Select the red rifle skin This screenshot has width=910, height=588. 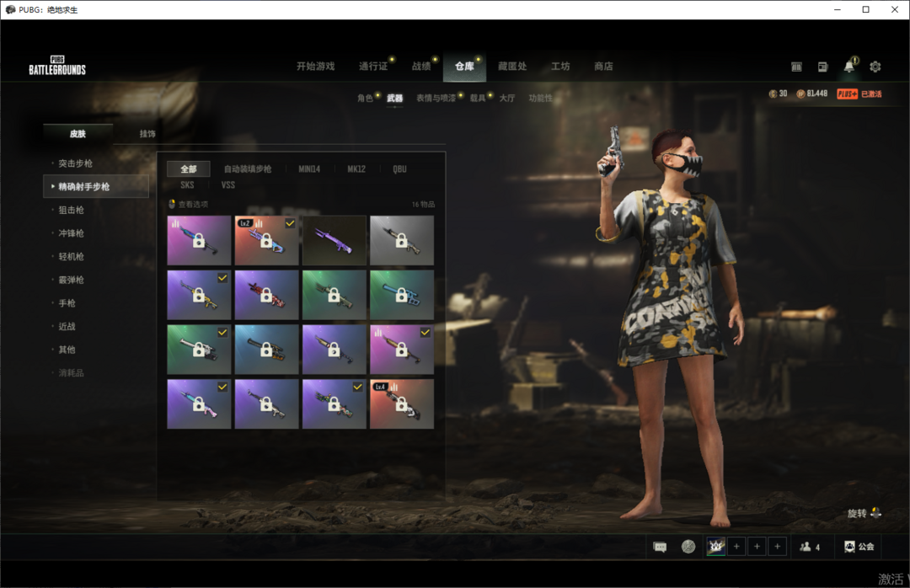[266, 295]
